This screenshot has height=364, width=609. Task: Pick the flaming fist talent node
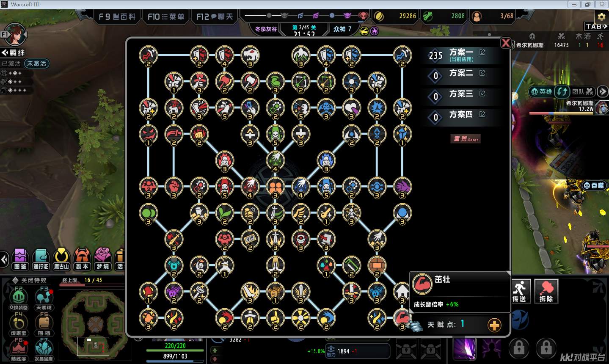199,134
